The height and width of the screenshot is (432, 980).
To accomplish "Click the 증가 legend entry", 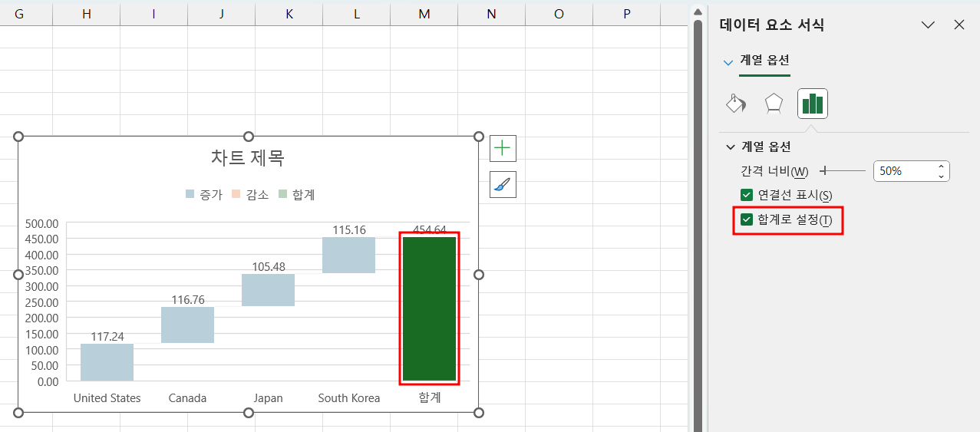I will point(204,195).
